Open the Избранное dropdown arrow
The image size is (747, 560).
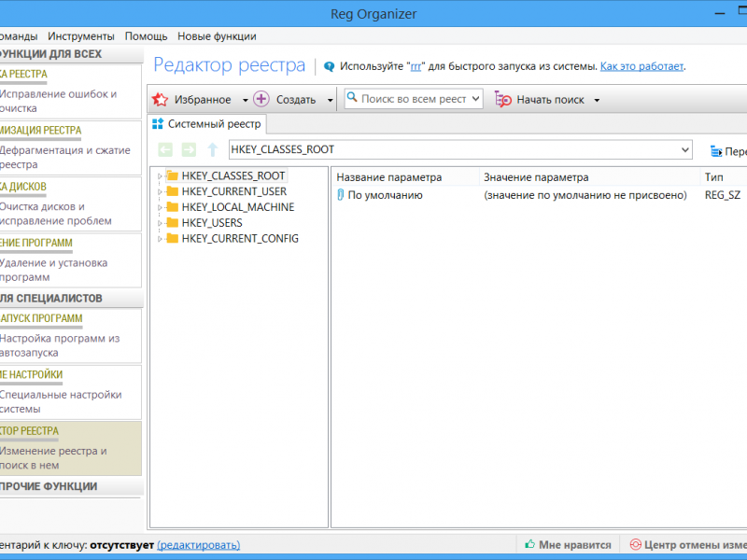(x=246, y=100)
